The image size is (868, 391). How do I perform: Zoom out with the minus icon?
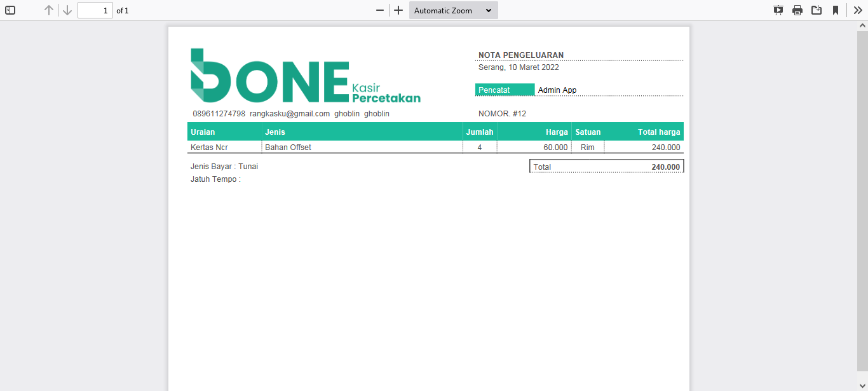point(380,10)
